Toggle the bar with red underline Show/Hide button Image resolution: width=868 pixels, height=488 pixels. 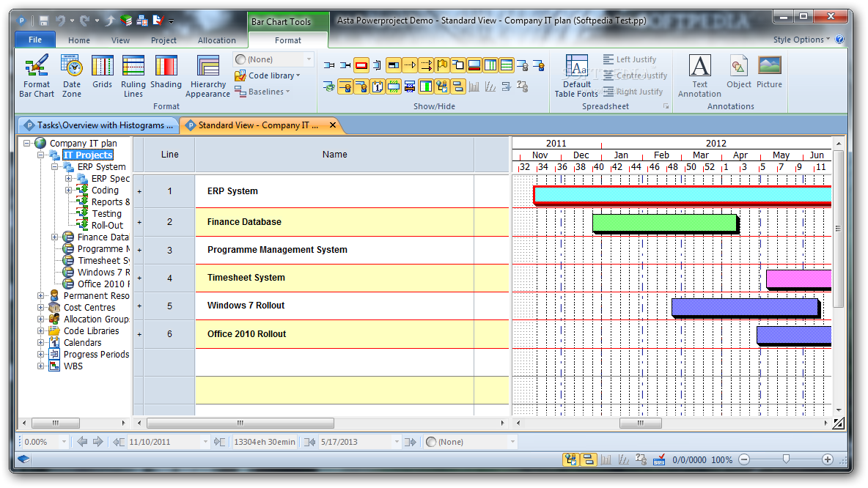click(474, 65)
